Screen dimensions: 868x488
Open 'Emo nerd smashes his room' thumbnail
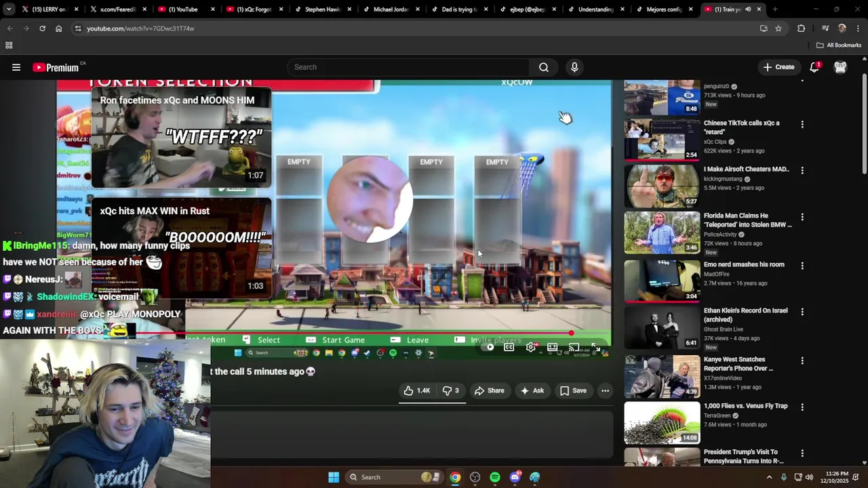(x=662, y=281)
